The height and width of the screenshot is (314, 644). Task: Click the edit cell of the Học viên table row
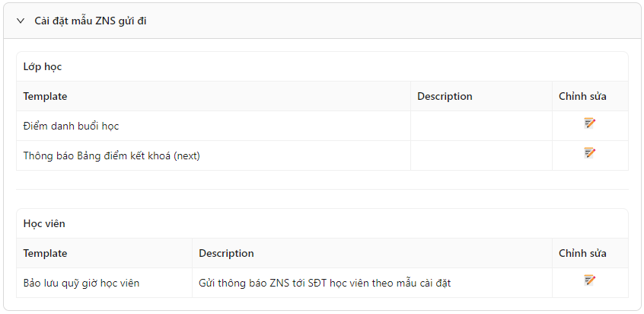click(x=590, y=283)
